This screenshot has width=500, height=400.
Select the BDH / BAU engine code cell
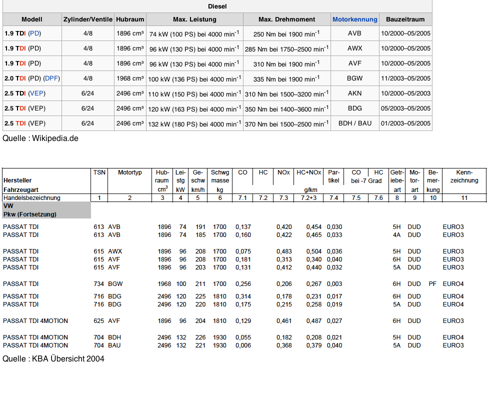[x=355, y=123]
